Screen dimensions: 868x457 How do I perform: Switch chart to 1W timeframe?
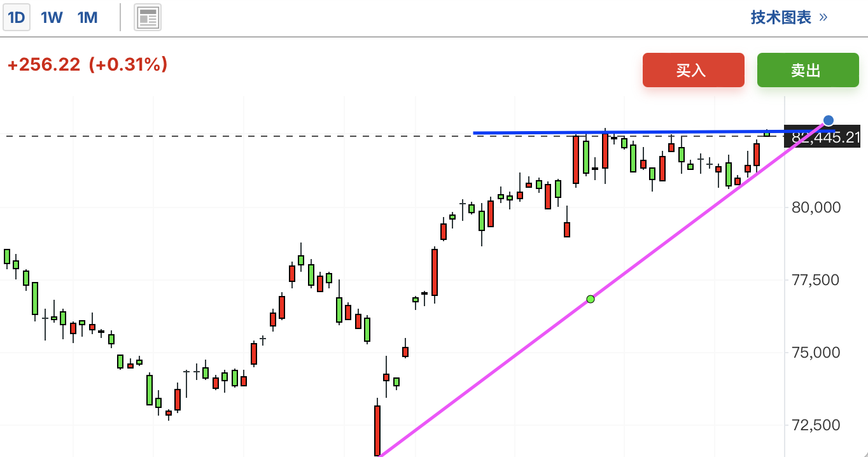tap(52, 18)
